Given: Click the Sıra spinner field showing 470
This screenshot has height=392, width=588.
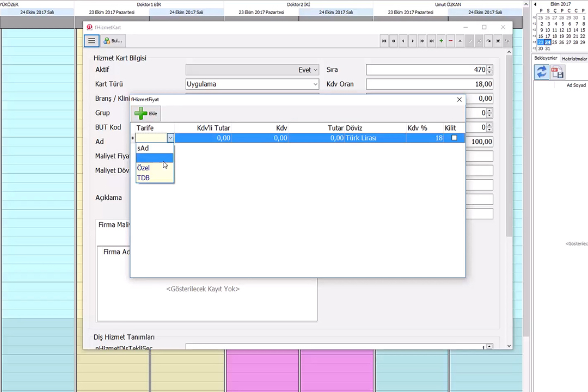Looking at the screenshot, I should 426,70.
